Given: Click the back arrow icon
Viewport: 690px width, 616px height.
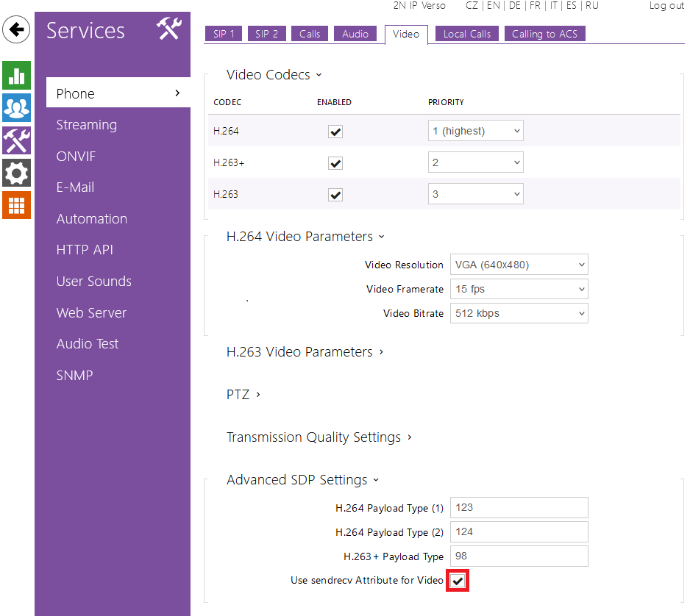Looking at the screenshot, I should tap(16, 31).
